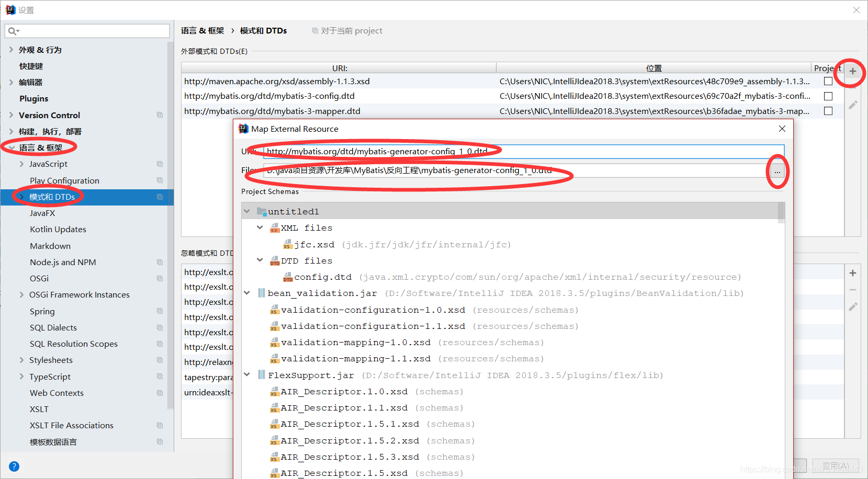This screenshot has height=479, width=868.
Task: Click URI column header
Action: coord(340,68)
